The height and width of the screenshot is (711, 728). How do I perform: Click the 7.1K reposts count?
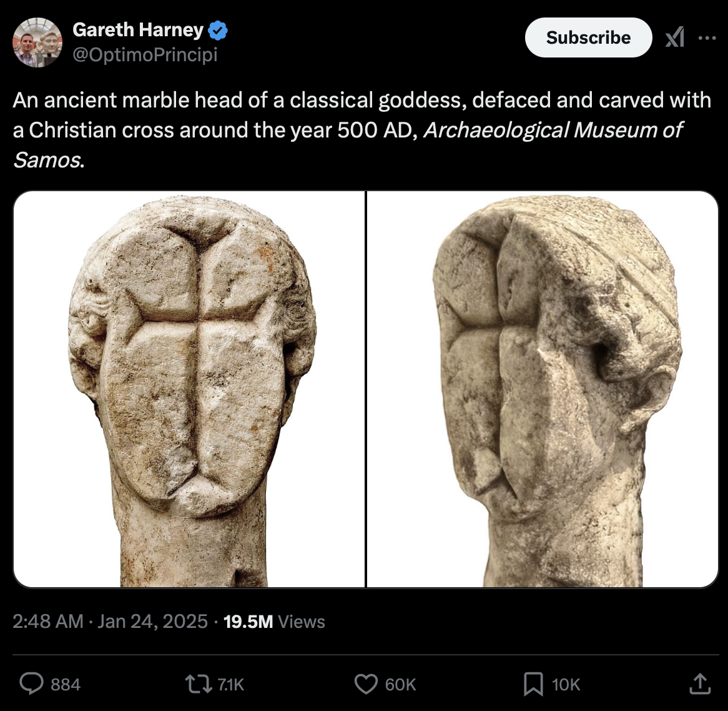pyautogui.click(x=231, y=685)
